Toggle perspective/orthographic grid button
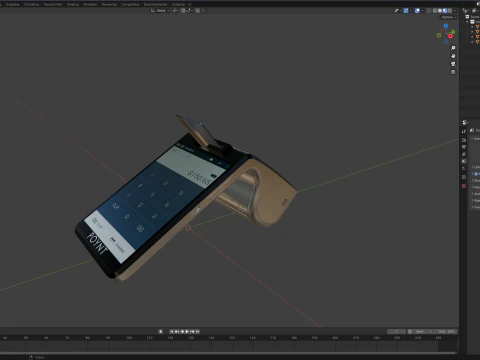The width and height of the screenshot is (480, 360). (x=453, y=72)
